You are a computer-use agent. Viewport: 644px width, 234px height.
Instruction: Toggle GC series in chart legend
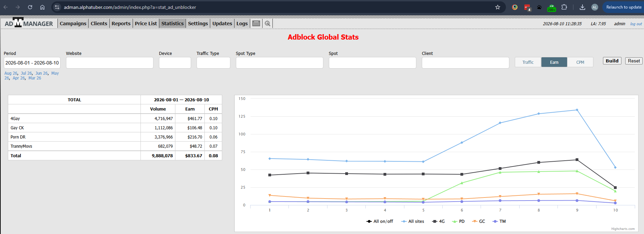[x=479, y=221]
